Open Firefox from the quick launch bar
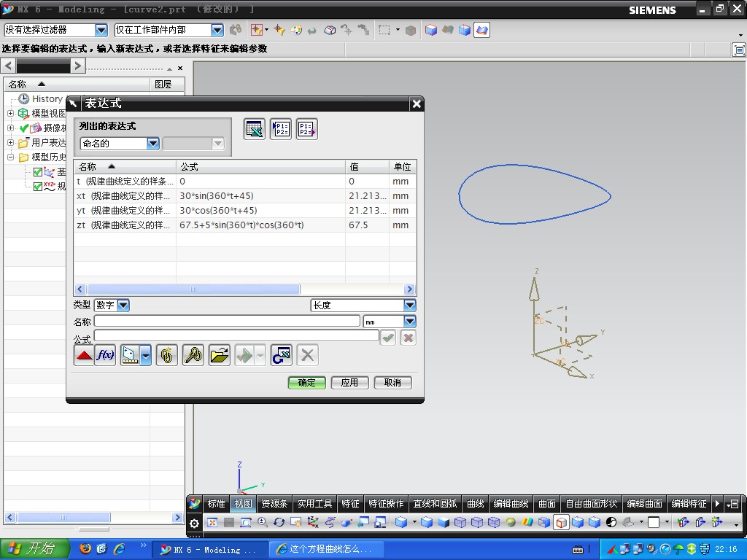The width and height of the screenshot is (747, 560). 85,549
